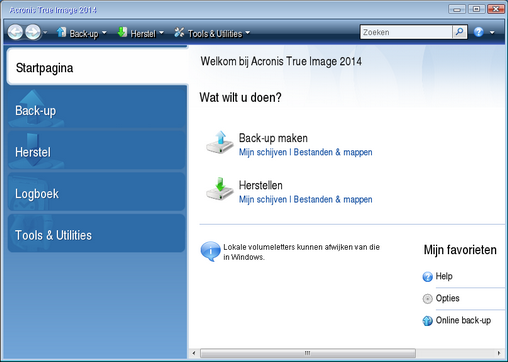This screenshot has width=508, height=362.
Task: Click the Back-up toolbar icon
Action: [x=61, y=32]
